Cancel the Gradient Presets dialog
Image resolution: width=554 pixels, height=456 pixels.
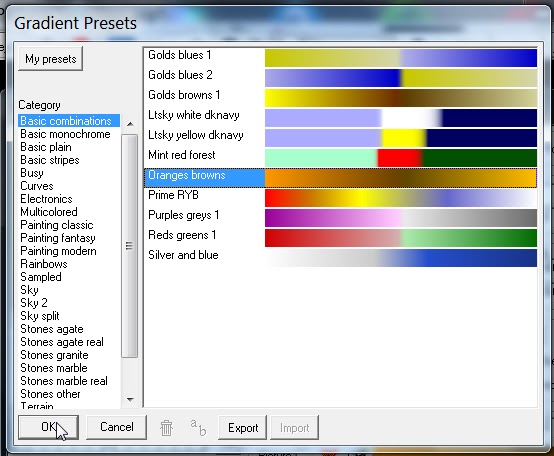click(117, 427)
